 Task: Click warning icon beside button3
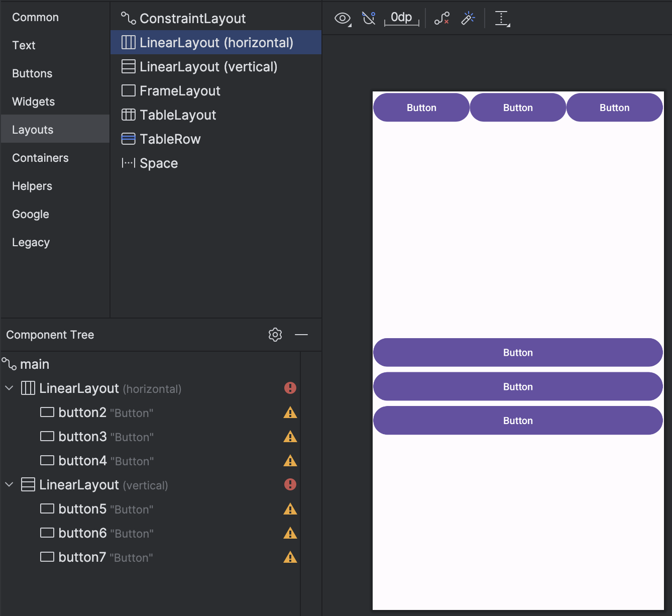click(x=290, y=437)
